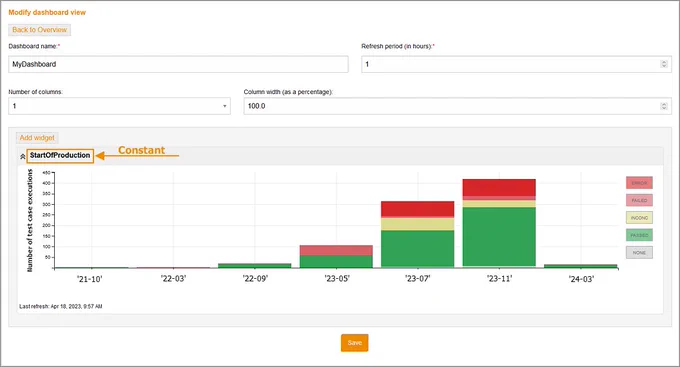This screenshot has width=680, height=367.
Task: Click the yellow inconclusive segment of the '23-07' bar
Action: (418, 224)
